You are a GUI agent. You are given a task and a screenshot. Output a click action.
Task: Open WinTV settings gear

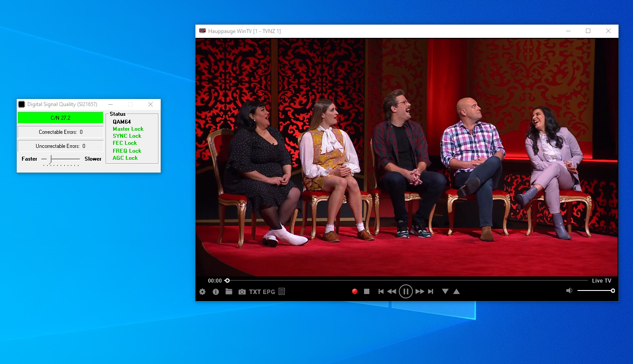coord(202,292)
